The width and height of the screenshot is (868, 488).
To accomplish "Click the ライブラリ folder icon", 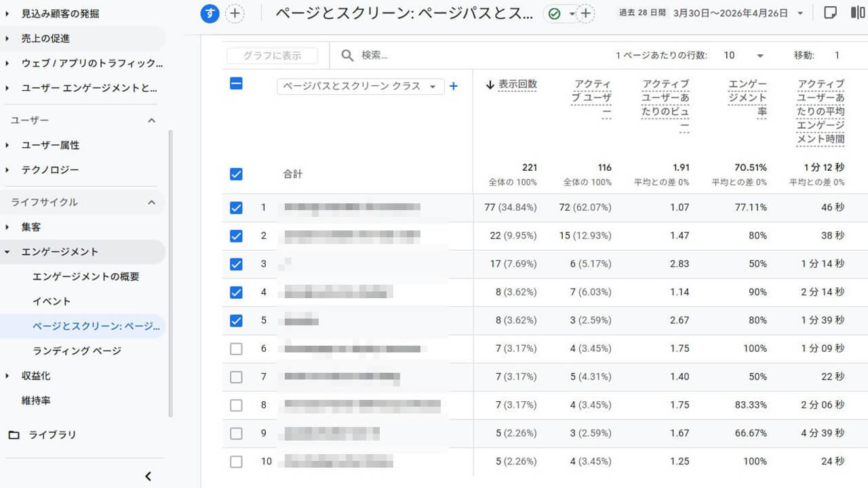I will (x=14, y=435).
